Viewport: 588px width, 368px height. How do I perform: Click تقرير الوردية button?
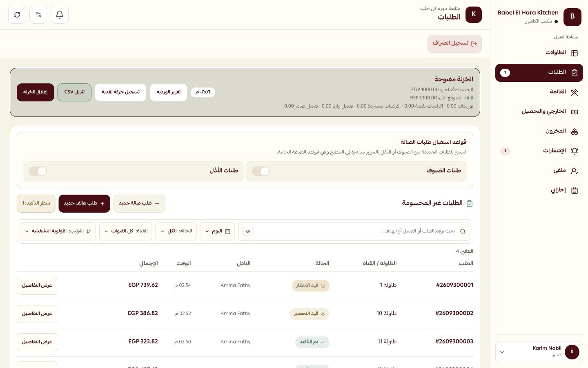[169, 92]
